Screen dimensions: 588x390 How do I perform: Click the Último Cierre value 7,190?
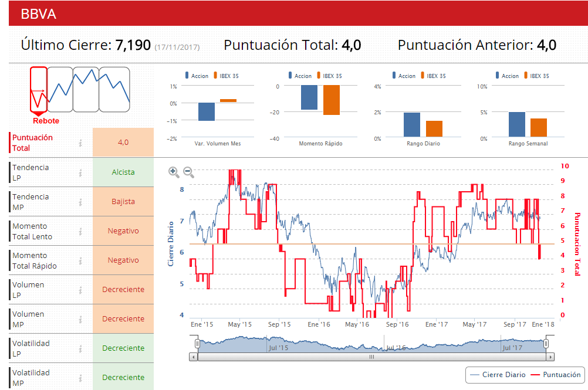[x=133, y=45]
